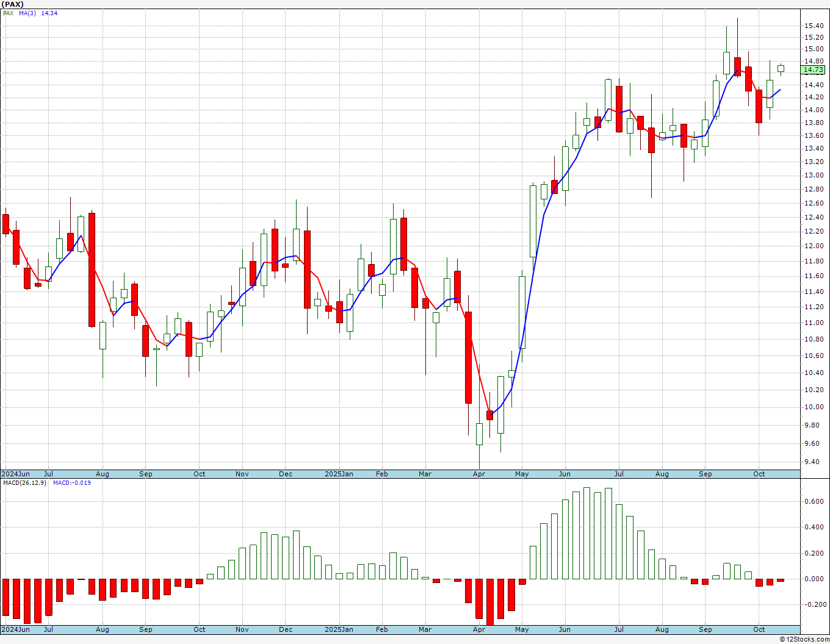The height and width of the screenshot is (644, 830).
Task: Click the 13.60 price axis label
Action: point(814,135)
